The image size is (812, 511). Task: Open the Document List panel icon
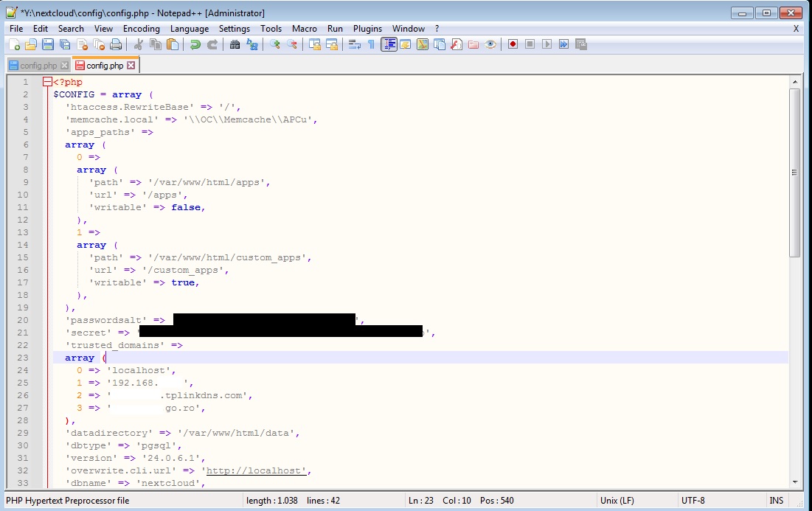(440, 44)
